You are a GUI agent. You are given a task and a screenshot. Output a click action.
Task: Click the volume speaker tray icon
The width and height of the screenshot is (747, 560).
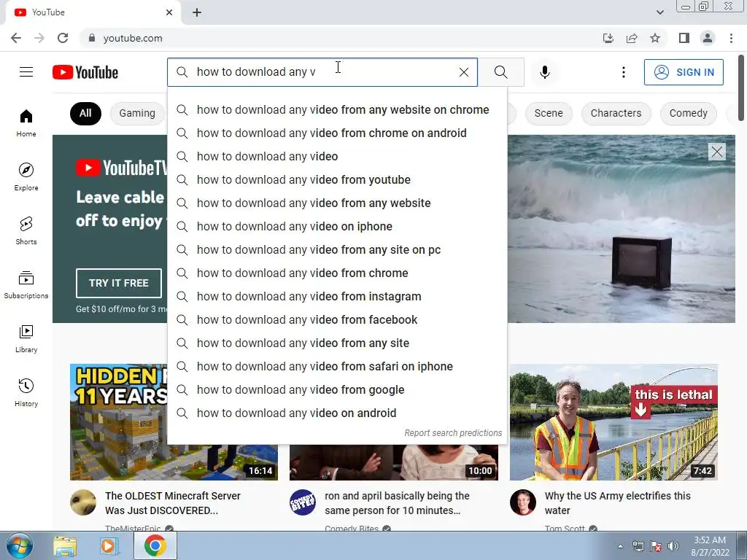click(673, 546)
